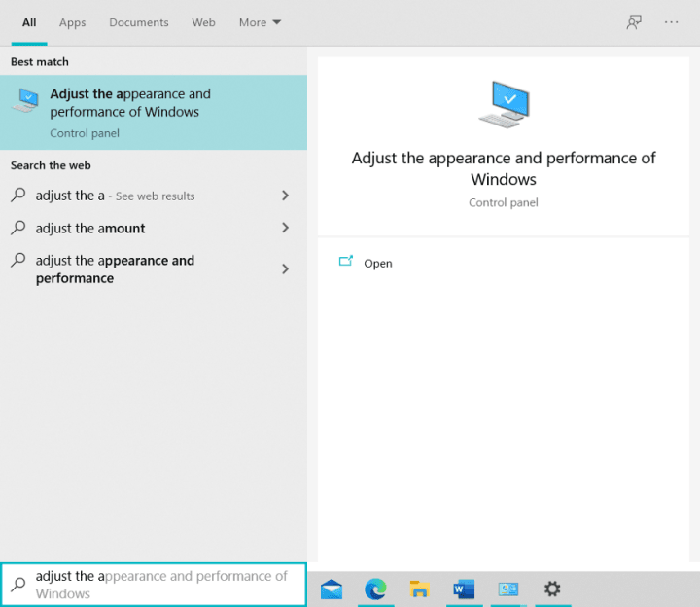Expand the More dropdown
The width and height of the screenshot is (700, 607).
pos(260,22)
